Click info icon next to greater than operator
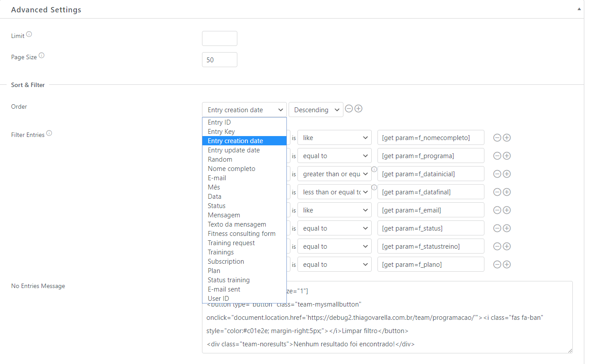Viewport: 602px width, 364px height. coord(374,169)
